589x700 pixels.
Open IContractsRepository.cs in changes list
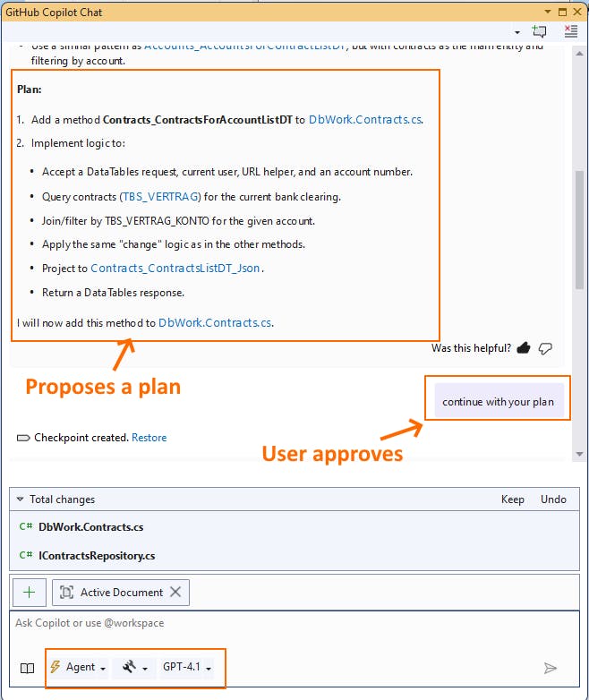click(97, 556)
